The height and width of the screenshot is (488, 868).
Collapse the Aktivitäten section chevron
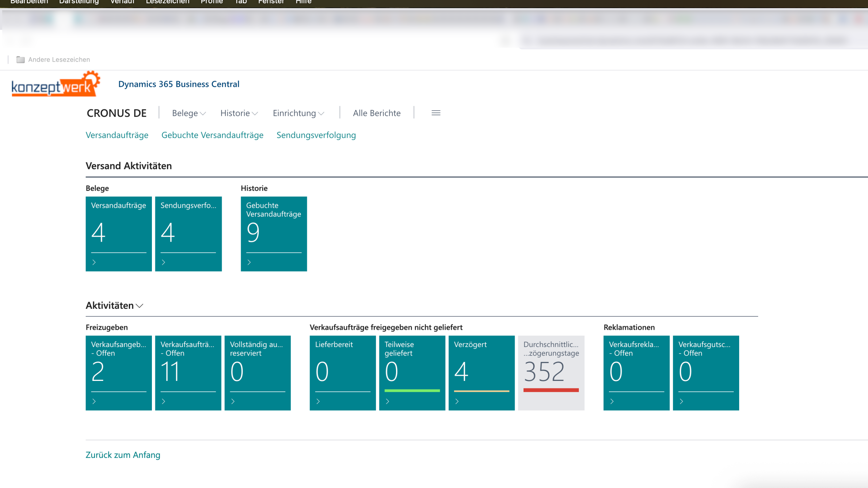(x=139, y=306)
